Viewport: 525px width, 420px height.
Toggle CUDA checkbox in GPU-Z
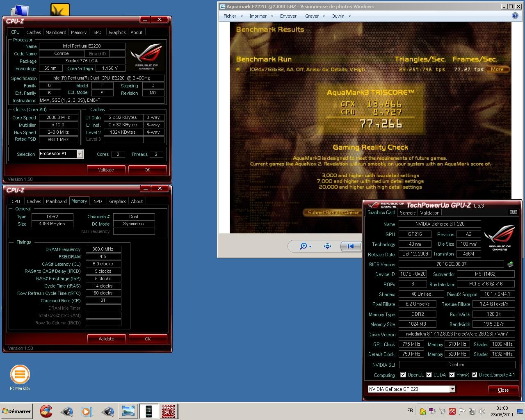coord(429,375)
